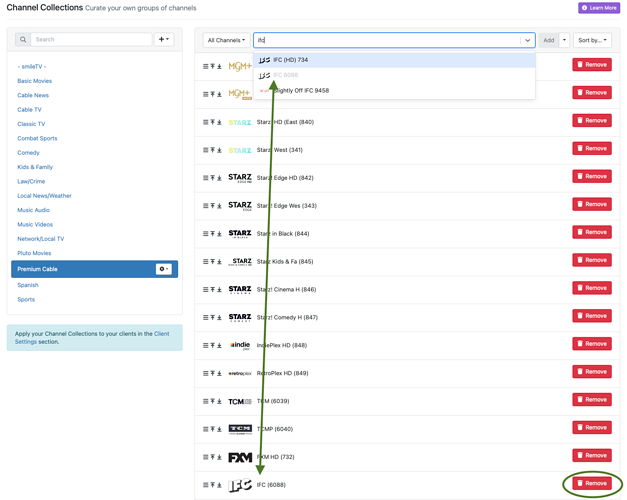Select Slightly Off IFC 9458 from the suggestions
This screenshot has width=627, height=500.
(299, 91)
